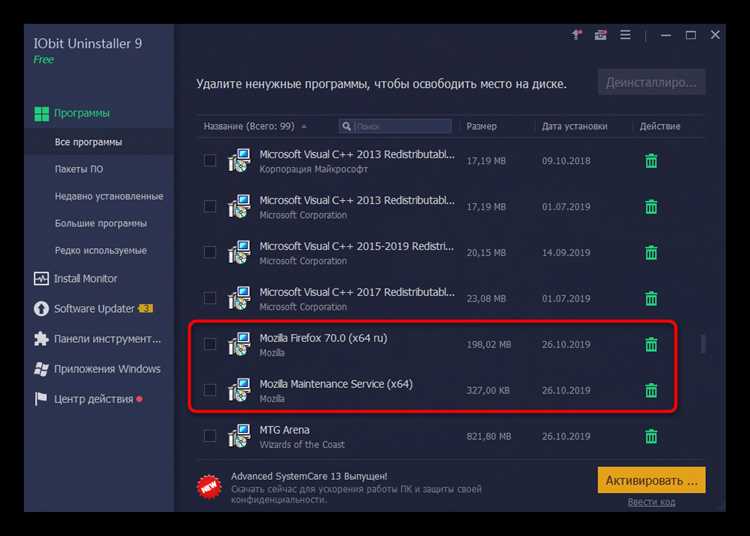The width and height of the screenshot is (750, 536).
Task: Sort by Дата установки column header
Action: (574, 126)
